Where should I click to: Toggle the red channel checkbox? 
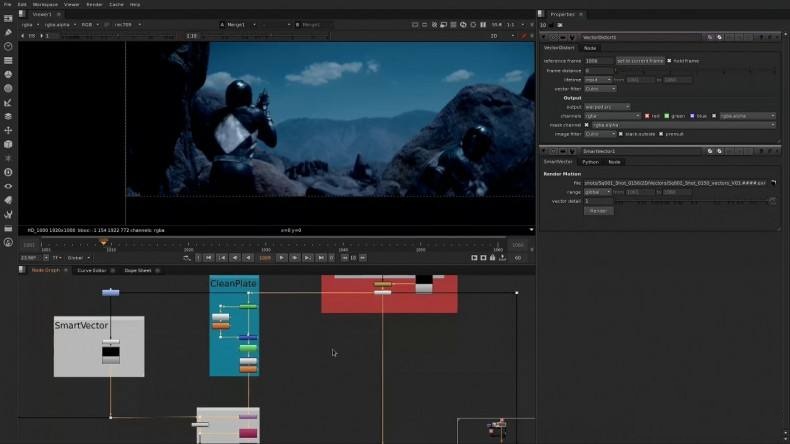click(647, 115)
